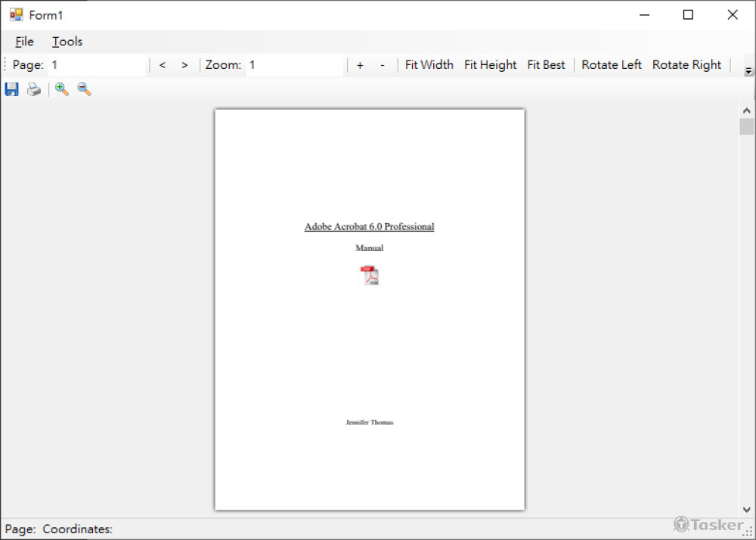Open the Tools menu
The height and width of the screenshot is (540, 756).
[67, 42]
